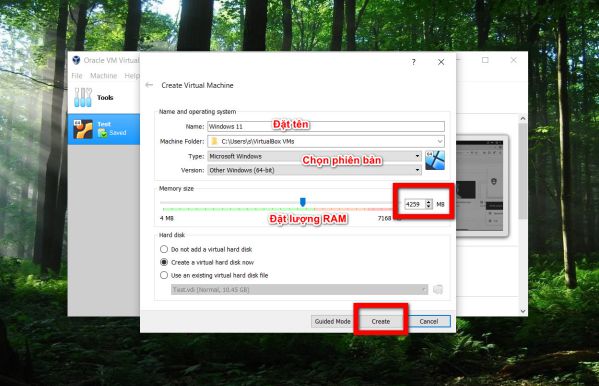599x386 pixels.
Task: Open the File menu in VirtualBox Manager
Action: 77,76
